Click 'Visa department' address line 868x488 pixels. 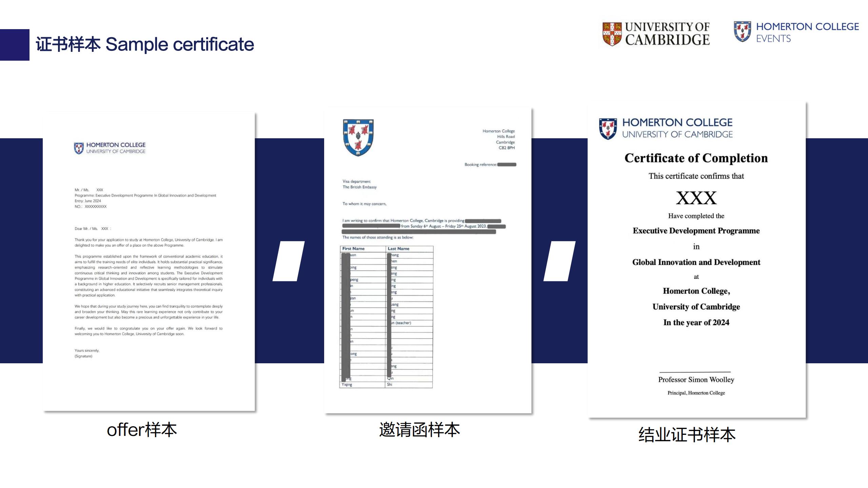[x=356, y=181]
